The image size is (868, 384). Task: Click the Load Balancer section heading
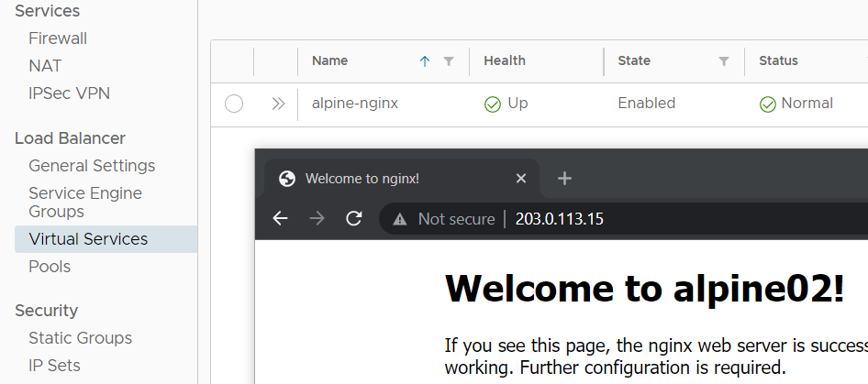[x=71, y=138]
